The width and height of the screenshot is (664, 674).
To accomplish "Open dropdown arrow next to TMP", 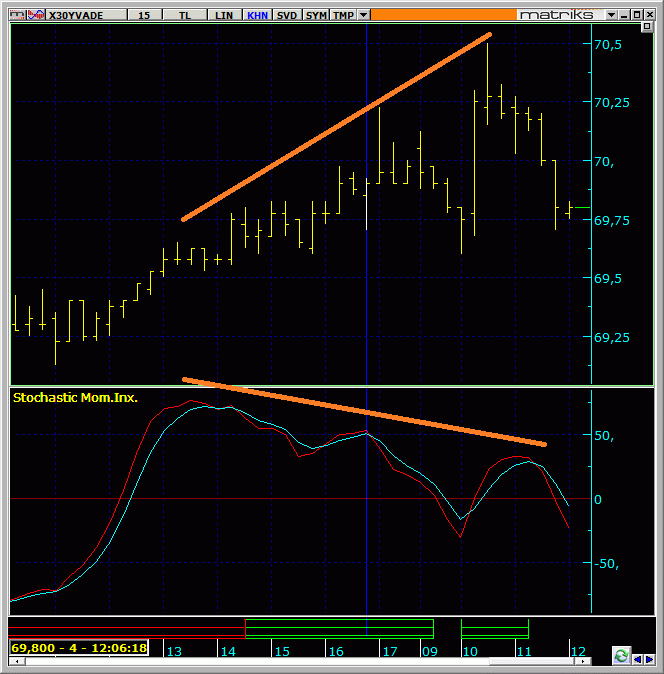I will pos(363,16).
